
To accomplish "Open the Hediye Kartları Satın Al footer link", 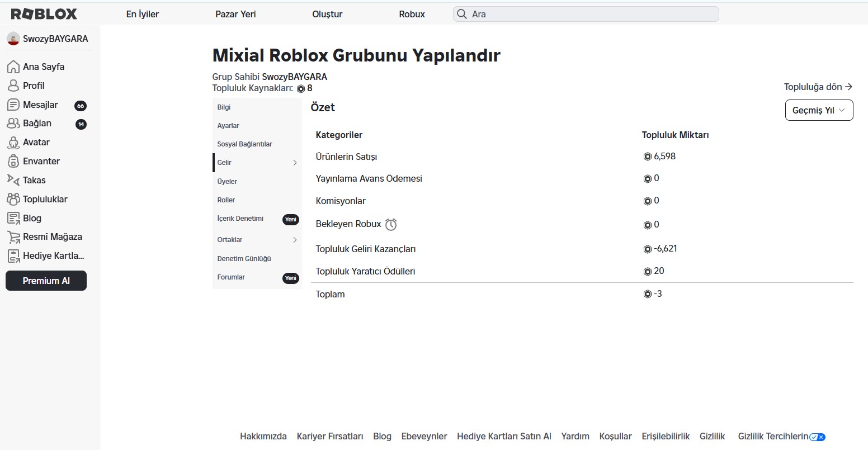I will click(x=504, y=437).
